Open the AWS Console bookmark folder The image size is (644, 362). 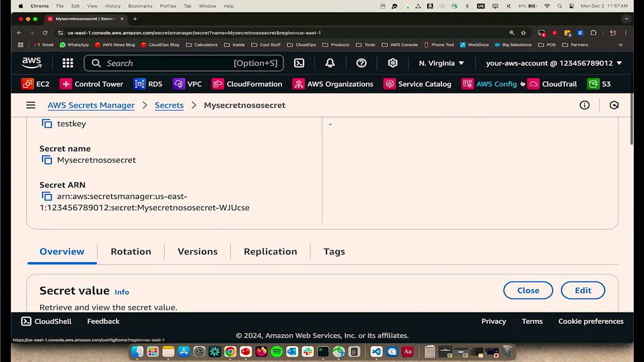[400, 45]
